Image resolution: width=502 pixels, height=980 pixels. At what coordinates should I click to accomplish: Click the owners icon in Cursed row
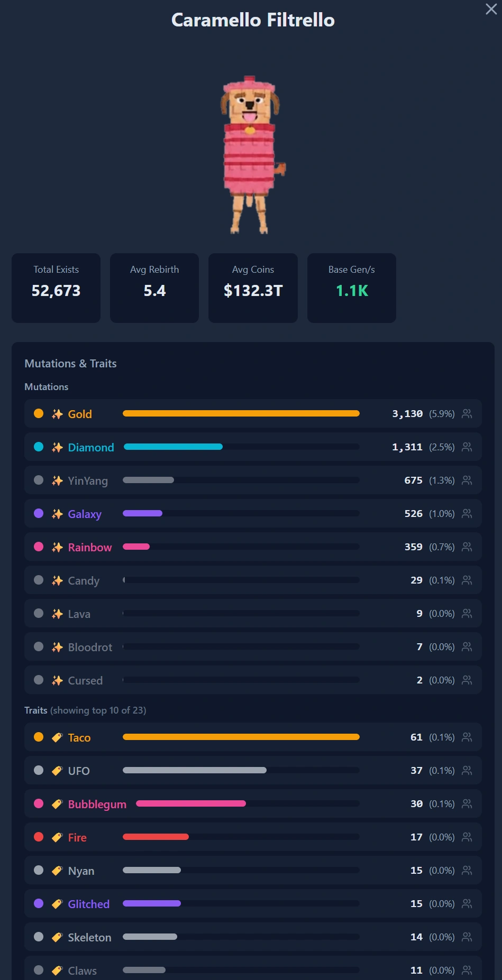[x=467, y=680]
